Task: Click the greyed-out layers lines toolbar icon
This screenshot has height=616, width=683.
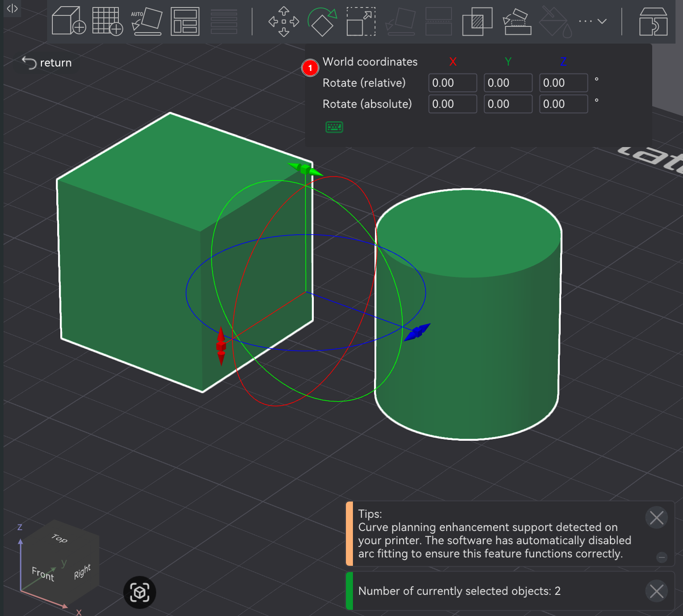Action: point(224,21)
